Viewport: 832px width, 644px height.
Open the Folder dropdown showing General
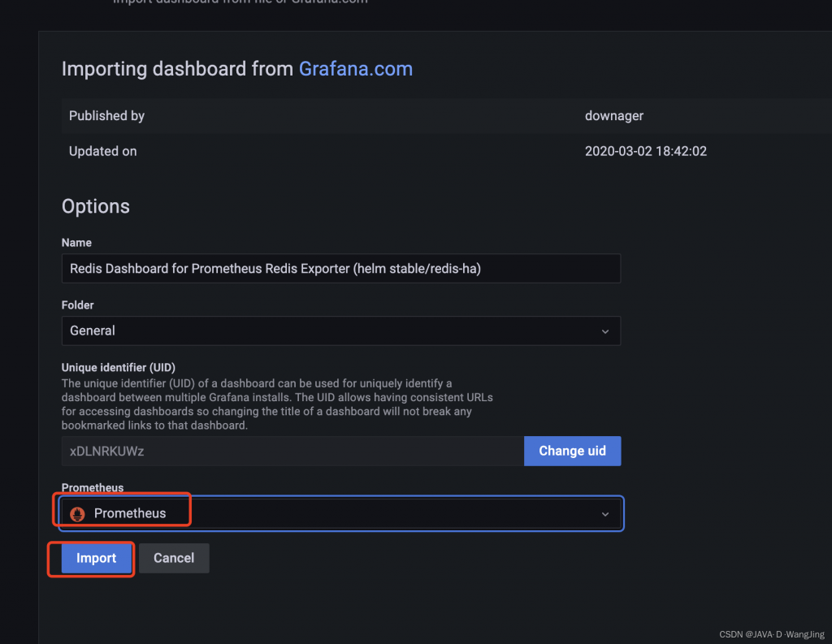point(341,331)
